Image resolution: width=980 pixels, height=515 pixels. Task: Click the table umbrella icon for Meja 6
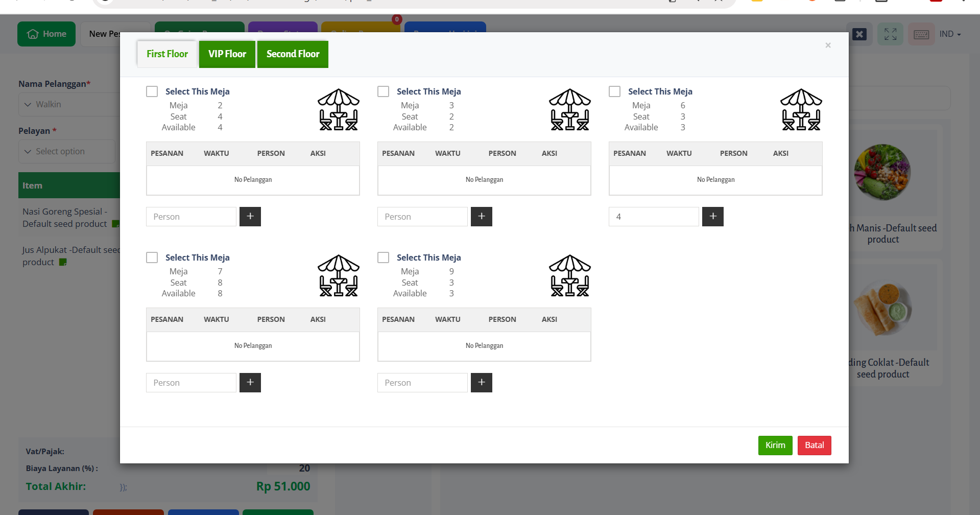[801, 110]
